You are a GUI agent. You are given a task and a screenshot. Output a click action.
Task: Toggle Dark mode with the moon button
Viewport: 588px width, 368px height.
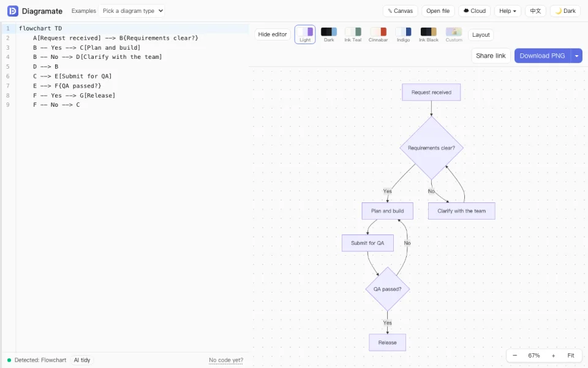pos(565,11)
